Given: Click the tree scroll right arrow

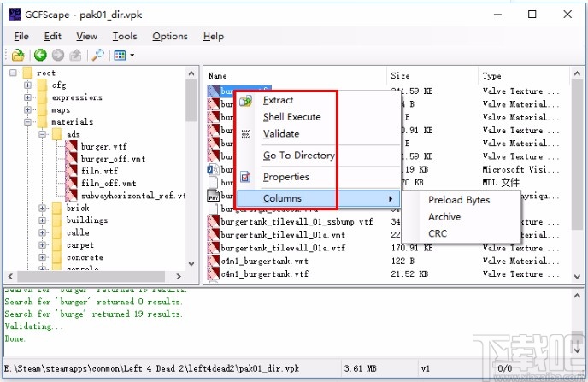Looking at the screenshot, I should [x=179, y=276].
